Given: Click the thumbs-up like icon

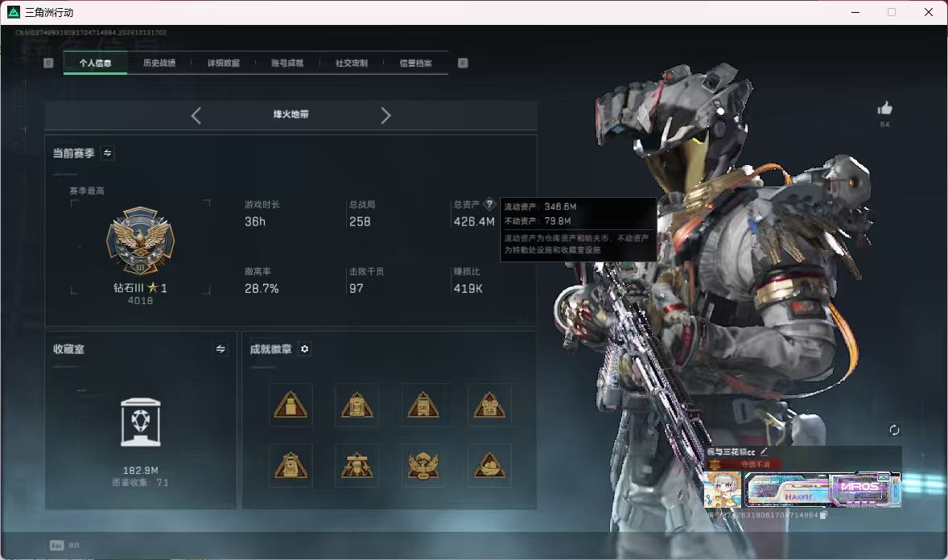Looking at the screenshot, I should tap(884, 109).
